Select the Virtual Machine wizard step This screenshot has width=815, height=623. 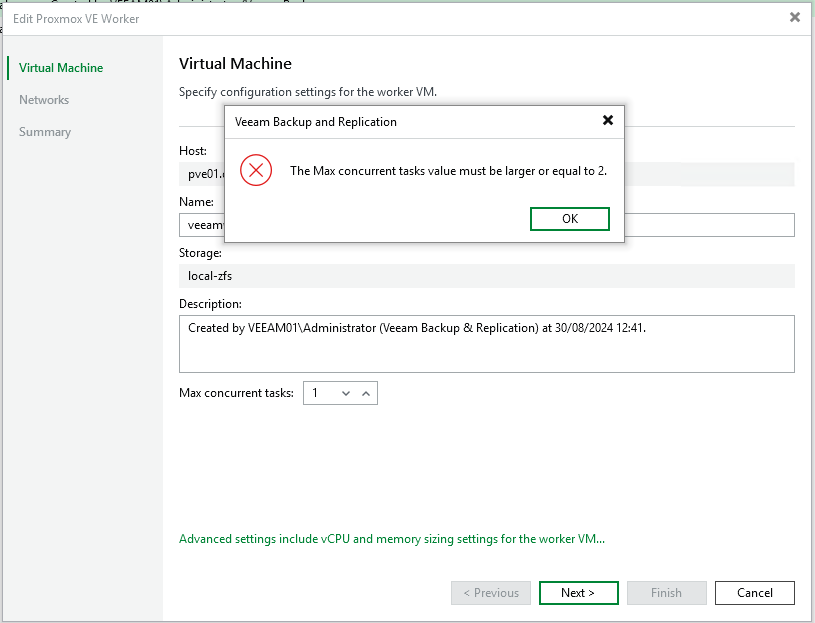pos(61,68)
